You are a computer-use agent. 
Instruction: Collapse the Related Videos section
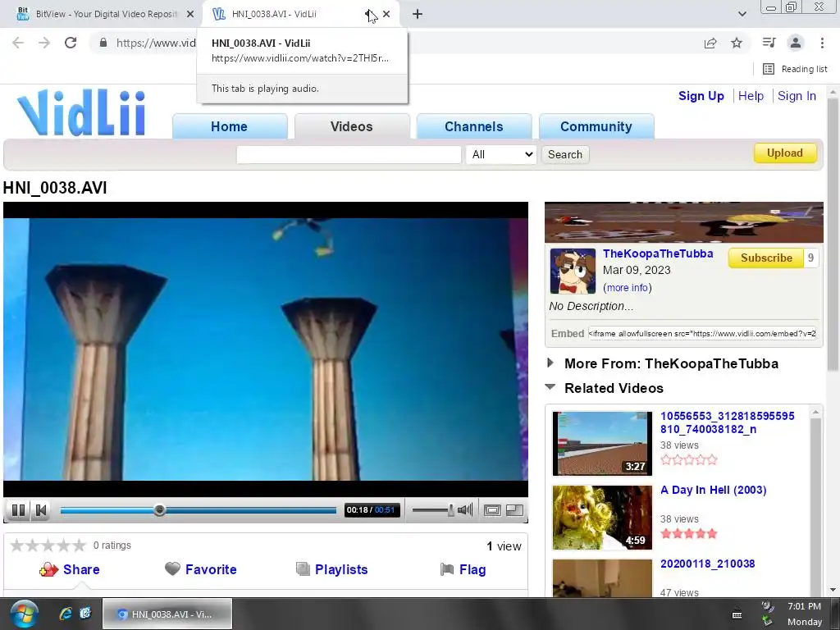(x=614, y=388)
